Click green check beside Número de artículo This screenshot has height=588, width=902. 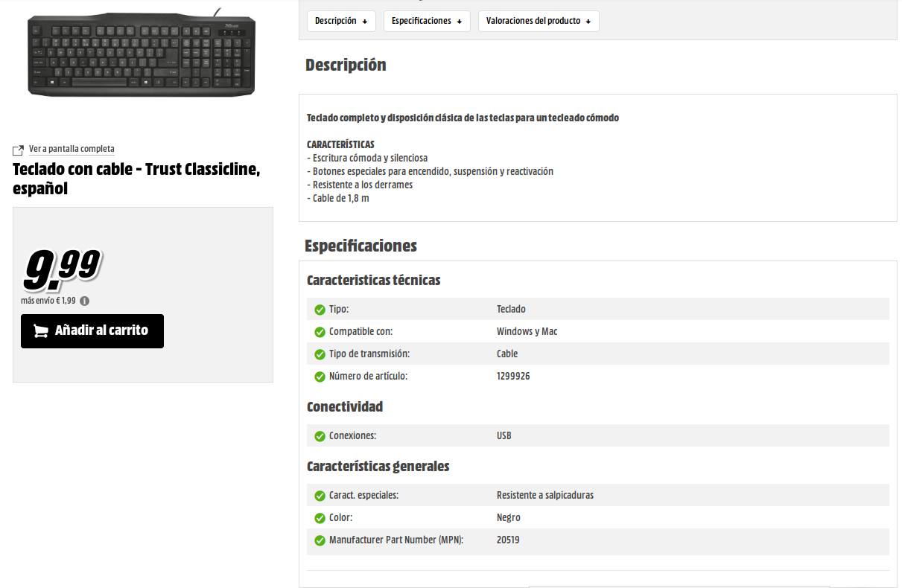(320, 377)
